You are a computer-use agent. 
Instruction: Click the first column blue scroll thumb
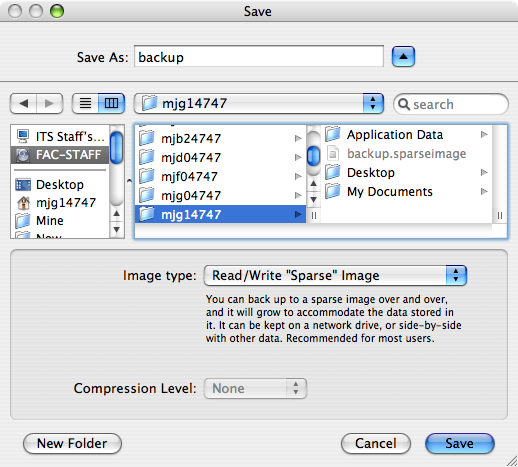click(313, 156)
